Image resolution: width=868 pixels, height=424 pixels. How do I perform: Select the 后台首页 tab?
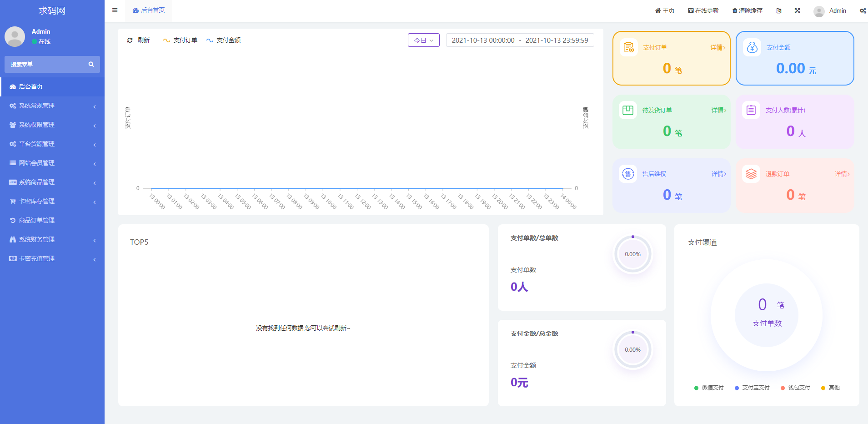pos(149,10)
